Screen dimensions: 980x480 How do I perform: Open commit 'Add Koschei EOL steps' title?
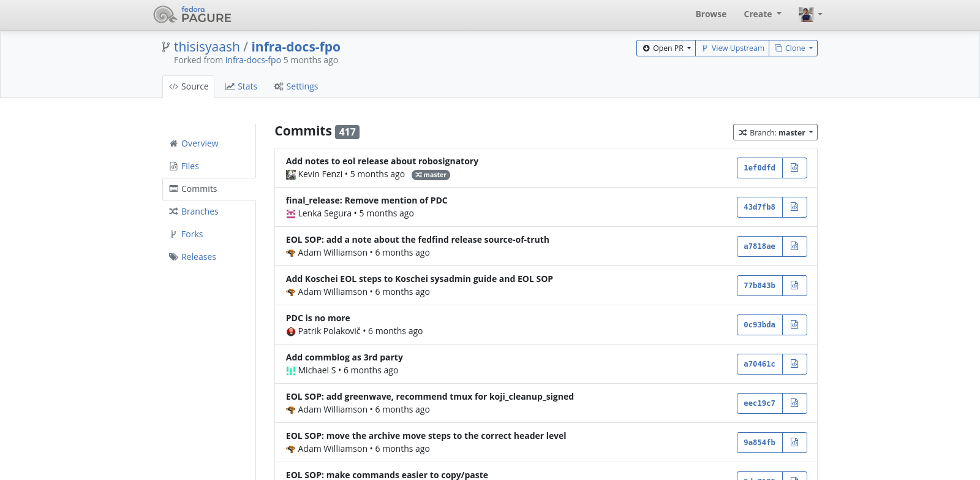coord(419,279)
